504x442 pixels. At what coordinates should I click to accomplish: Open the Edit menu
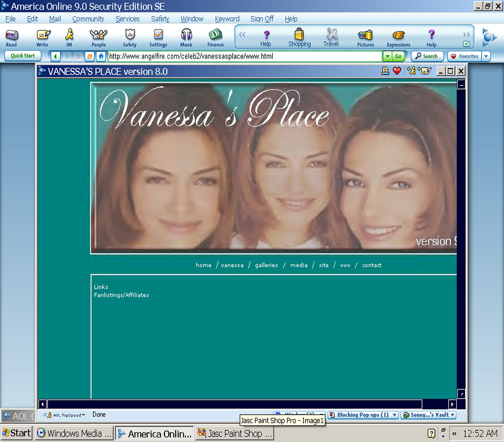(x=32, y=19)
